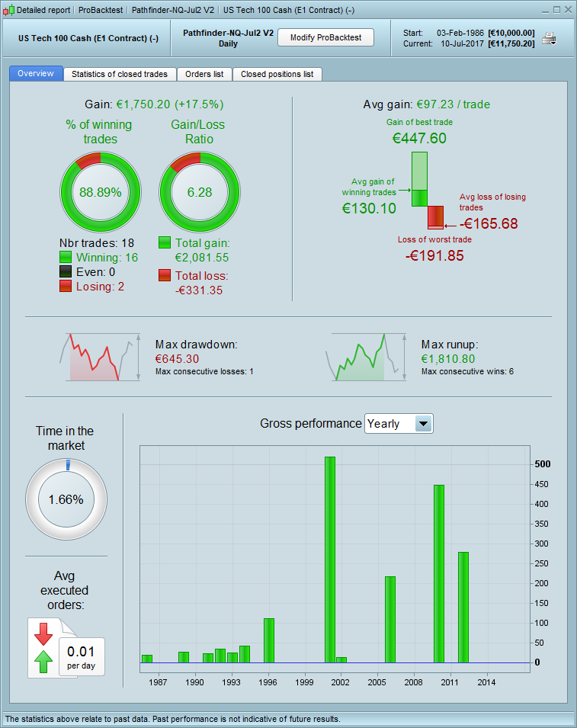Click the [€11,750.20] current capital value
The height and width of the screenshot is (728, 577).
[x=511, y=43]
